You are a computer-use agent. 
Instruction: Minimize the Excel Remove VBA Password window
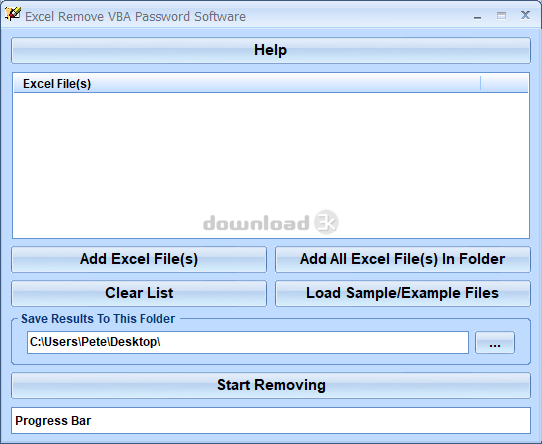477,17
